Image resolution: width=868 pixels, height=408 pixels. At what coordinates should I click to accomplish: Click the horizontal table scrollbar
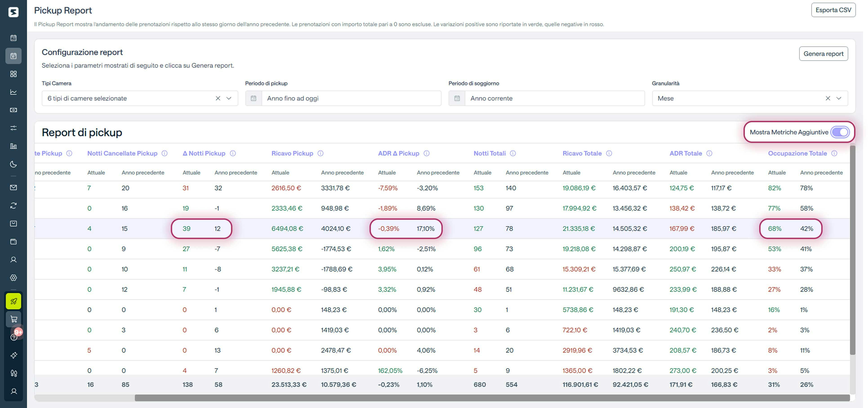coord(492,398)
